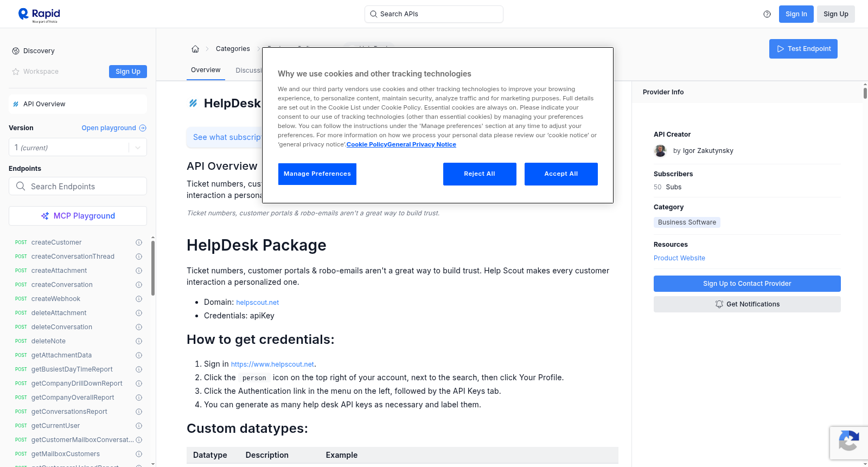This screenshot has width=868, height=467.
Task: Open the helpscout.net domain link
Action: [258, 303]
